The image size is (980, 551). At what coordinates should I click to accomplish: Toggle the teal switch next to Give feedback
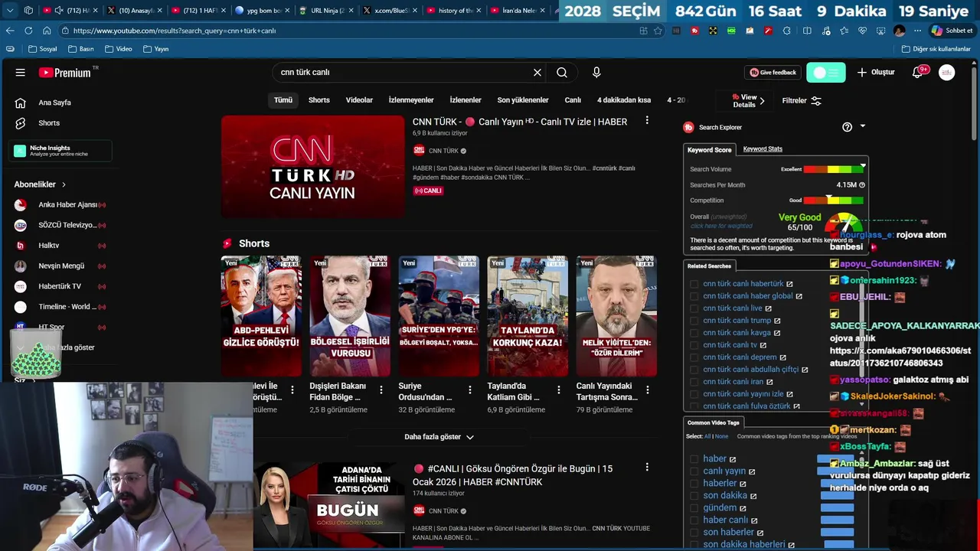(x=825, y=73)
